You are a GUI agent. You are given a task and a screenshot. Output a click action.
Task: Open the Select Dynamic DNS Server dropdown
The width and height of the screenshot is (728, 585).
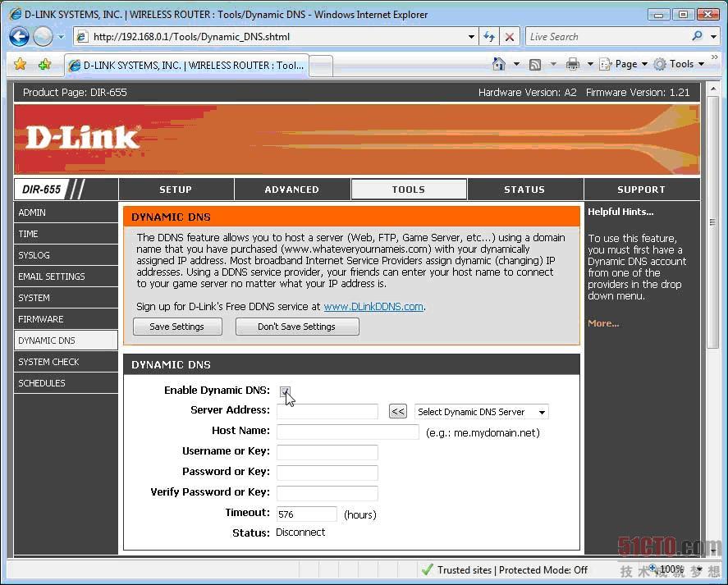tap(481, 412)
